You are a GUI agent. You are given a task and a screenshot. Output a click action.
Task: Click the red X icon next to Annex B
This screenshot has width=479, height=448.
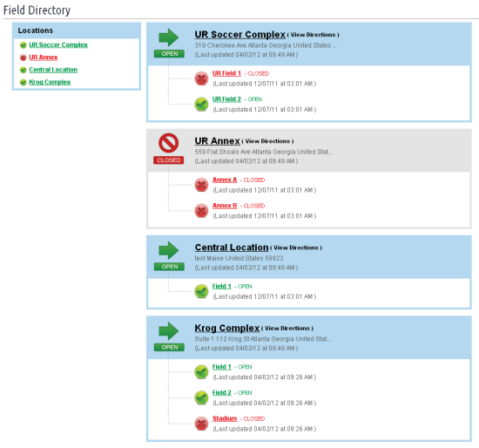(201, 210)
